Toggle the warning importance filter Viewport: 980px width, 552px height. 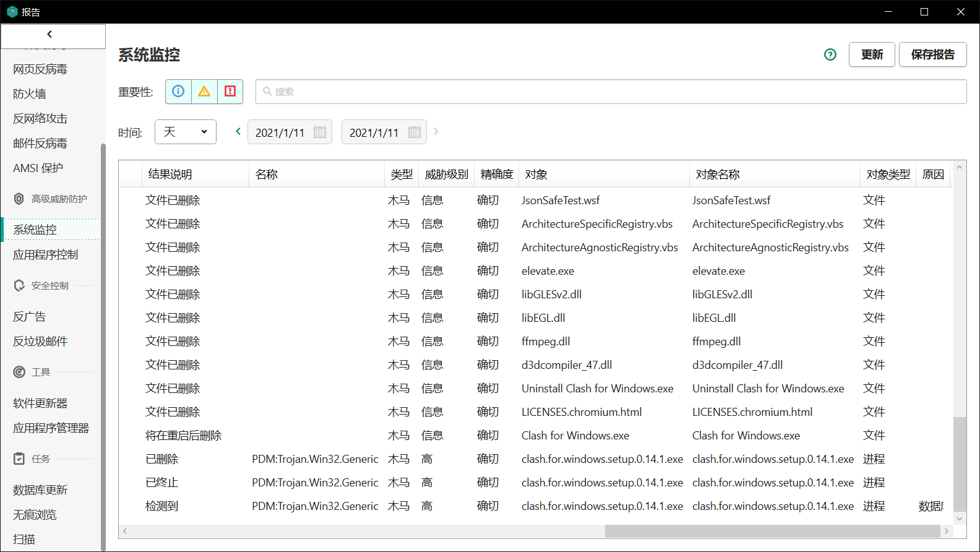point(204,92)
